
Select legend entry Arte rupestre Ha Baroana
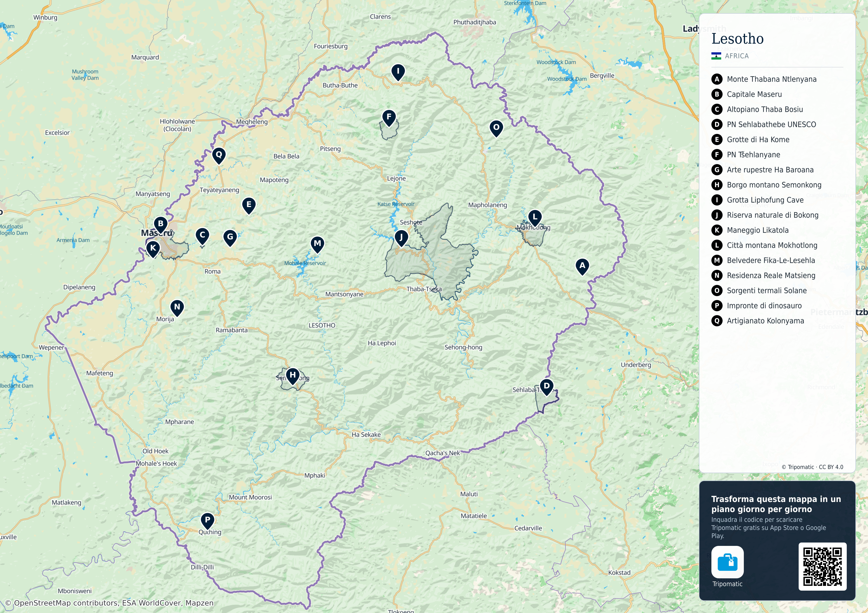[x=763, y=170]
